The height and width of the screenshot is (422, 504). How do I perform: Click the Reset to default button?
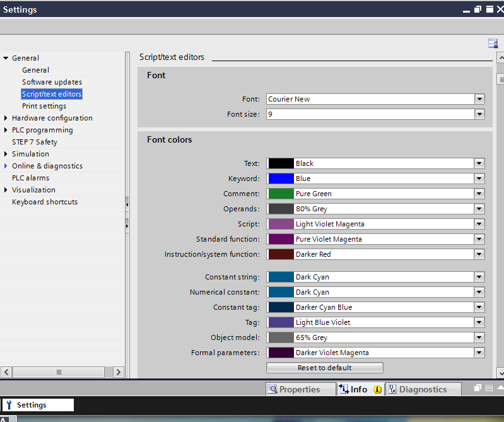pos(325,368)
